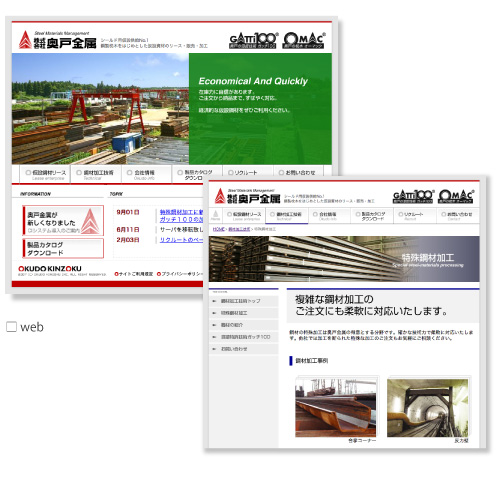Viewport: 503px width, 482px height.
Task: Open the ガッチ100 news link
Action: [x=182, y=219]
